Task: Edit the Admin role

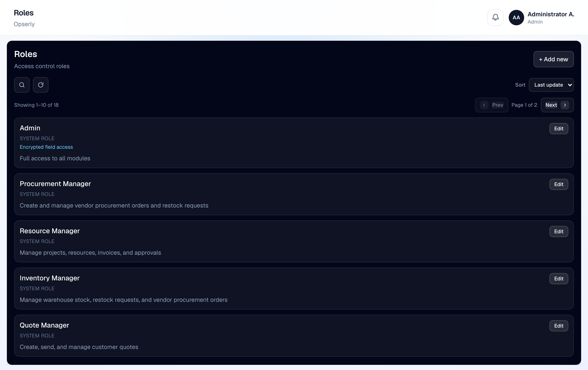Action: click(x=559, y=128)
